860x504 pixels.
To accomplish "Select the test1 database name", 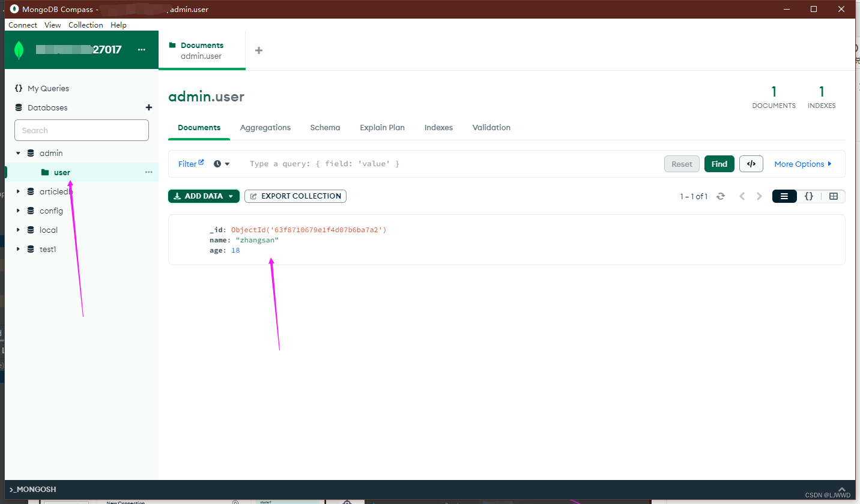I will coord(48,249).
